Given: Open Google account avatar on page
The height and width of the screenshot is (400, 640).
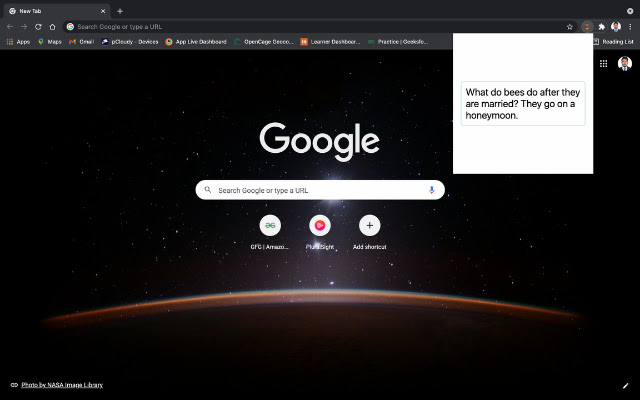Looking at the screenshot, I should click(624, 63).
